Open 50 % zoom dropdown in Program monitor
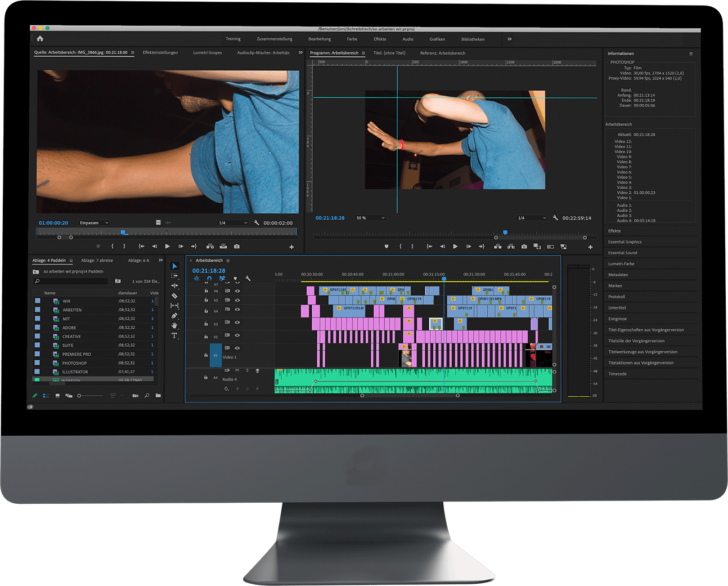728x586 pixels. coord(370,218)
